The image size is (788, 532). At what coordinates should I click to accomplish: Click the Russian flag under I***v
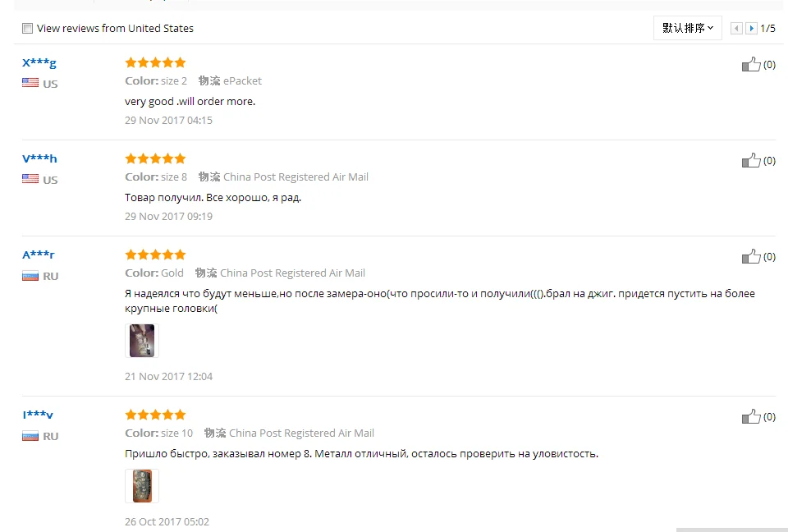coord(30,436)
